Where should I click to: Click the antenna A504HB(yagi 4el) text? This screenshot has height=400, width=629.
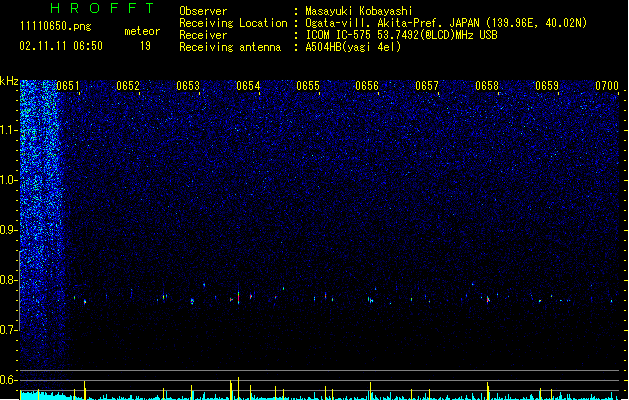[x=353, y=47]
